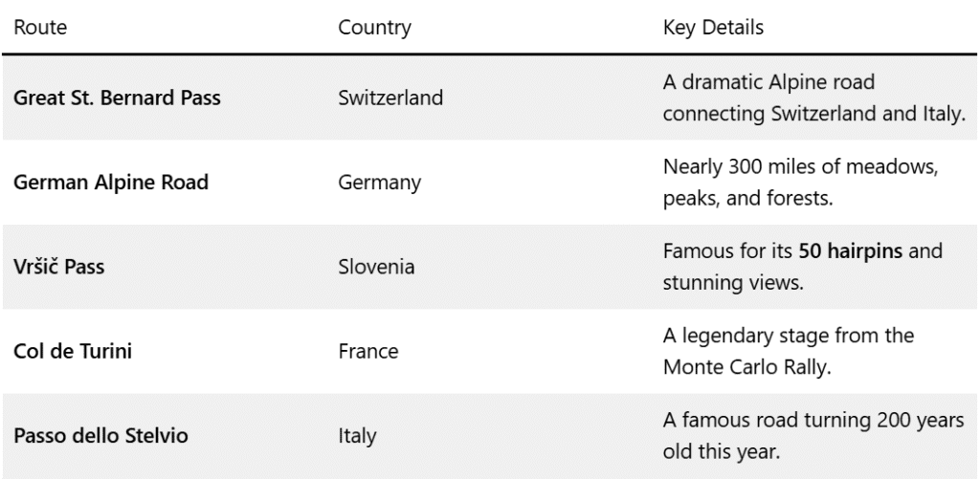Click the Switzerland country cell
Screen dimensions: 980x479
390,98
